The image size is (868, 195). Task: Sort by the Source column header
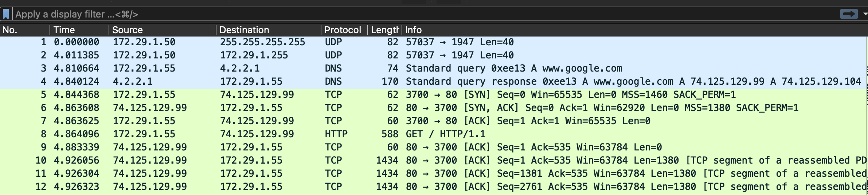click(x=162, y=30)
